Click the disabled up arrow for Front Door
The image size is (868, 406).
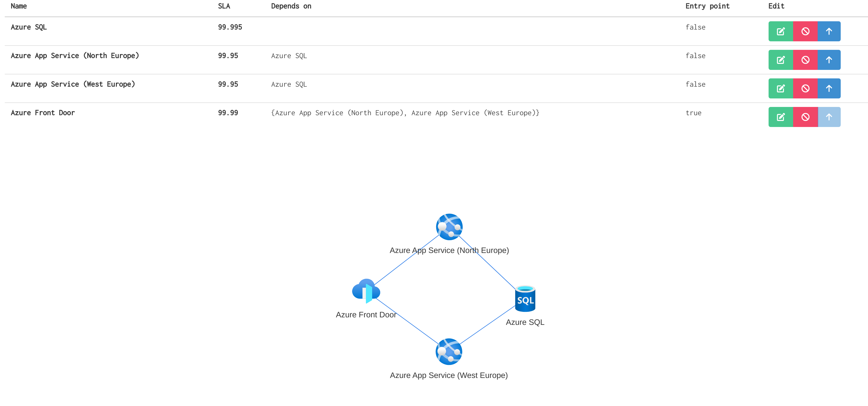point(829,117)
